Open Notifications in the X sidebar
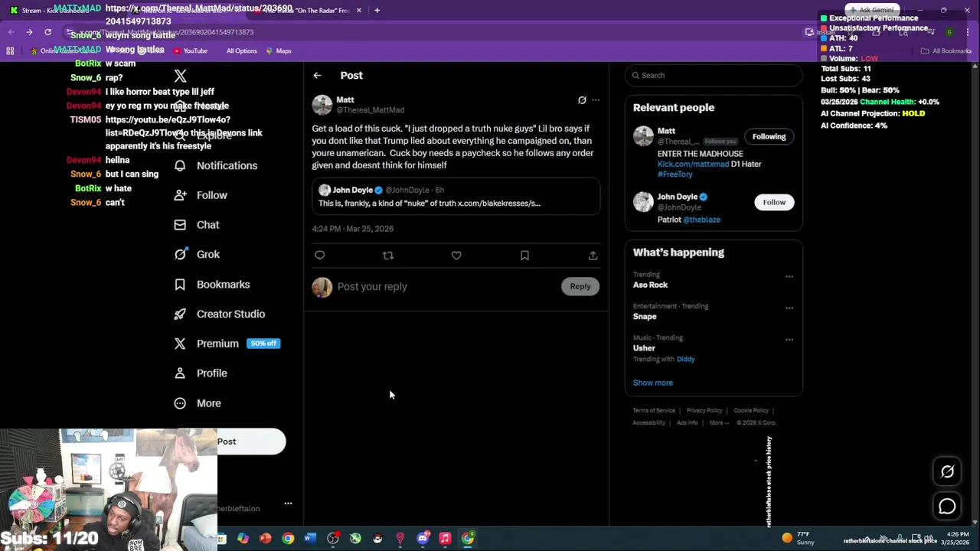Screen dimensions: 980x551 [217, 165]
